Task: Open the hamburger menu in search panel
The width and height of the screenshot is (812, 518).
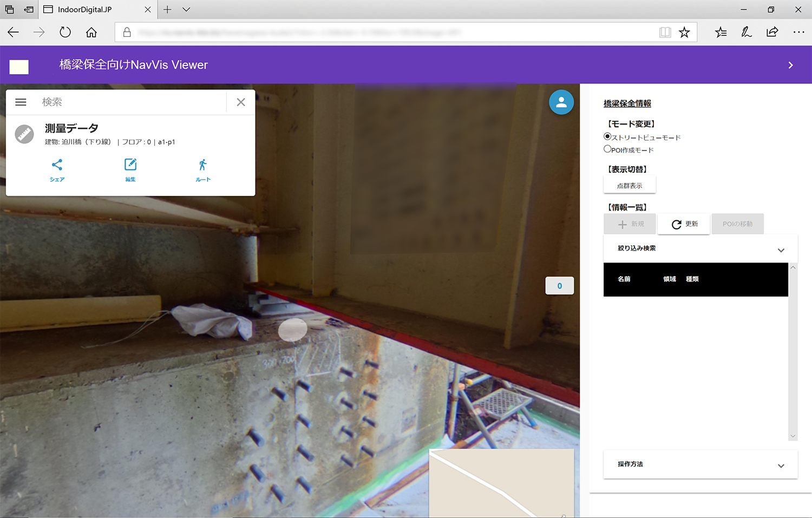Action: (21, 102)
